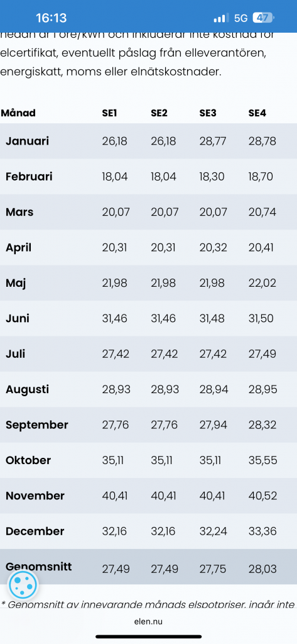Tap the battery indicator in the status bar
Image resolution: width=297 pixels, height=644 pixels.
264,18
